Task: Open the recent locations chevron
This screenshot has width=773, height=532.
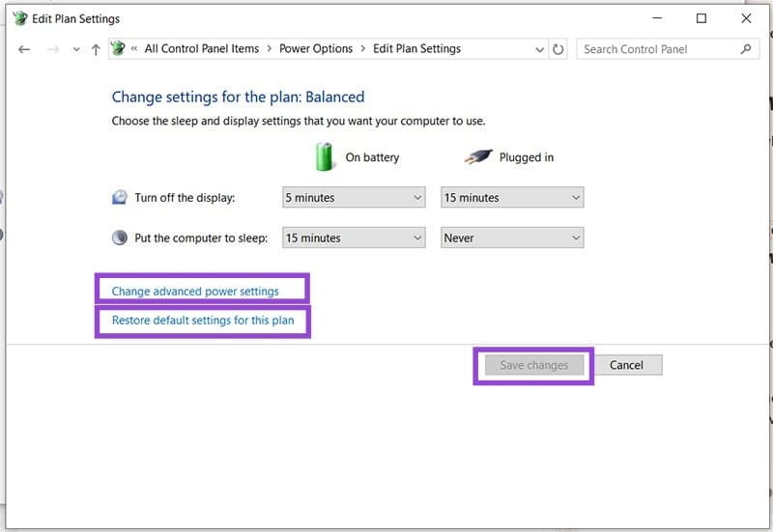Action: pyautogui.click(x=76, y=49)
